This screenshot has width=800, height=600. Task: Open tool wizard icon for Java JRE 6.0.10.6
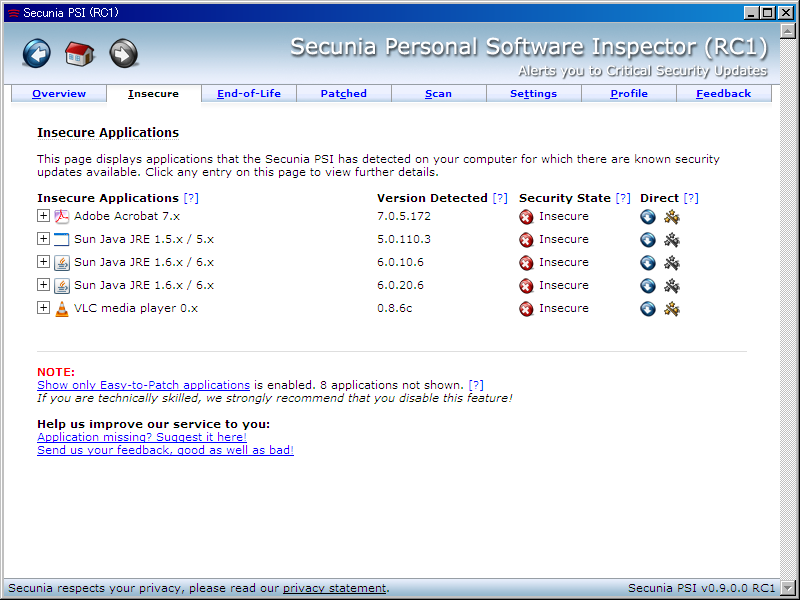pos(671,263)
